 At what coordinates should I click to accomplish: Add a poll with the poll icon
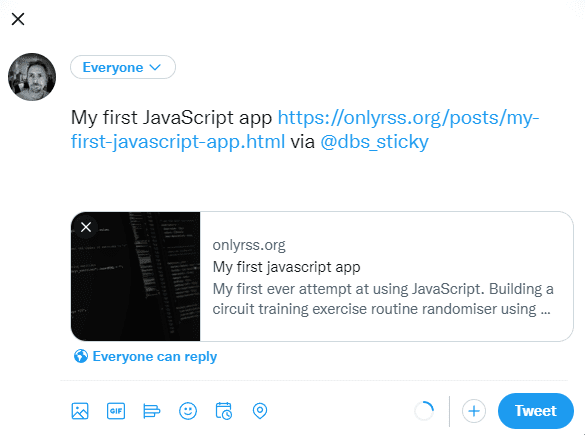coord(152,411)
